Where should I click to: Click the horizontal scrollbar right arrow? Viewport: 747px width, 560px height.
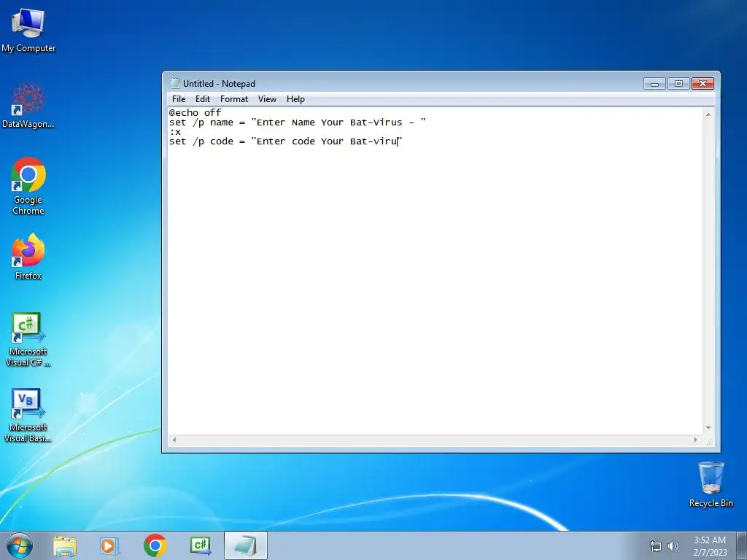[x=695, y=440]
